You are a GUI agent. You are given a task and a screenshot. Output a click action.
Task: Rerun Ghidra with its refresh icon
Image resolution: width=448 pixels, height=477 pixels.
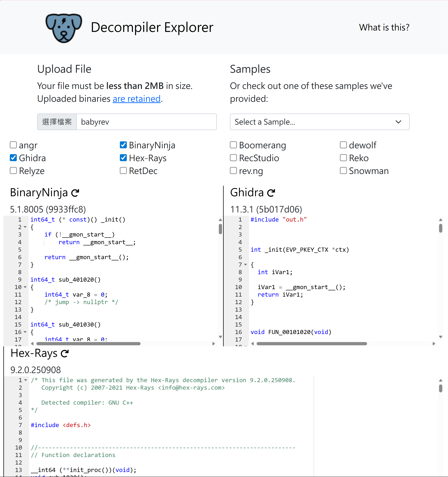point(271,193)
